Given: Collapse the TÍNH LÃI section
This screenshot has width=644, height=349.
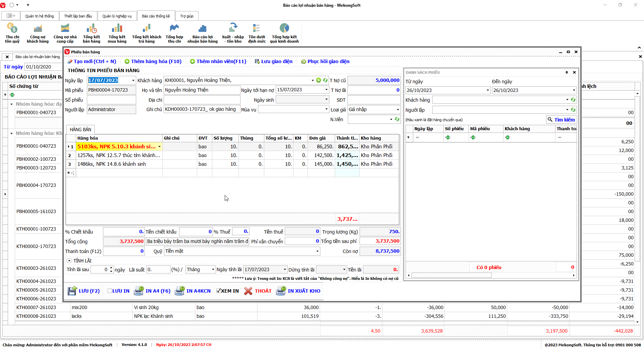Looking at the screenshot, I should coord(69,261).
